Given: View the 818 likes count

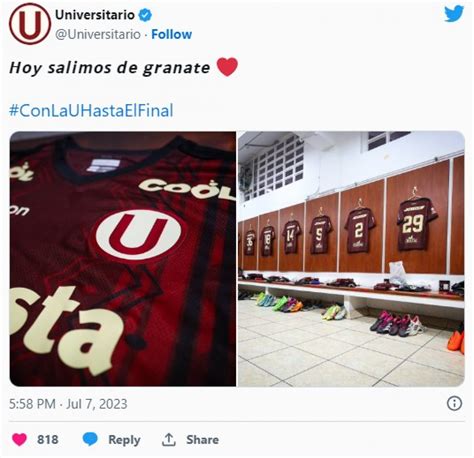Looking at the screenshot, I should 48,439.
